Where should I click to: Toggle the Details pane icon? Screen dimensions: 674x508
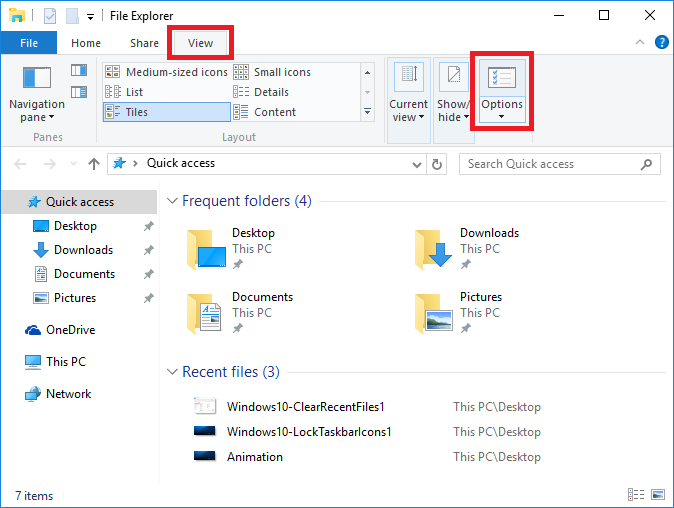tap(79, 92)
